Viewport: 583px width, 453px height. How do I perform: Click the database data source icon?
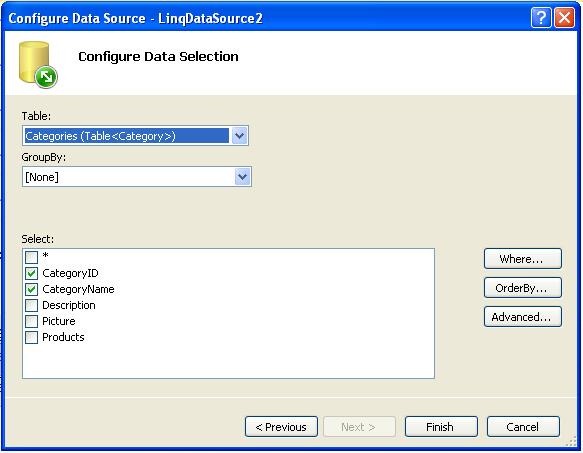pos(38,65)
